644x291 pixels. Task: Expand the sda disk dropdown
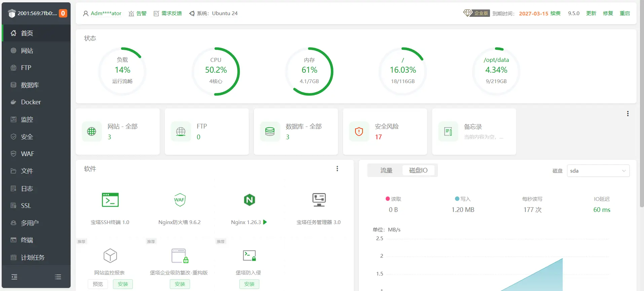598,171
